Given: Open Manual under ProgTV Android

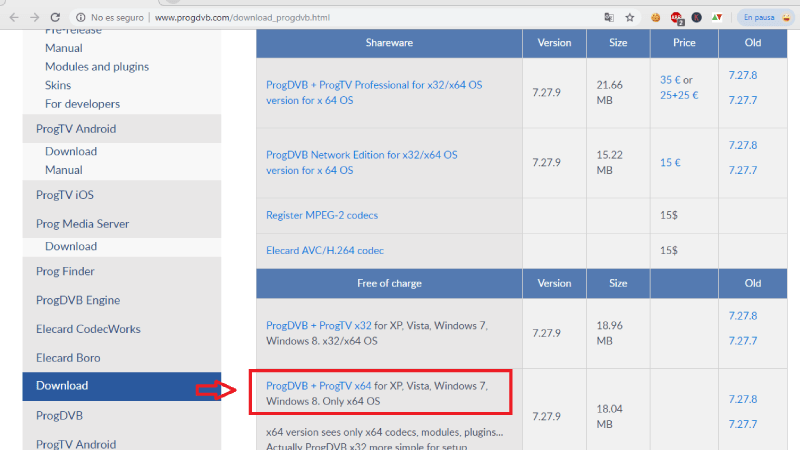Looking at the screenshot, I should (64, 170).
